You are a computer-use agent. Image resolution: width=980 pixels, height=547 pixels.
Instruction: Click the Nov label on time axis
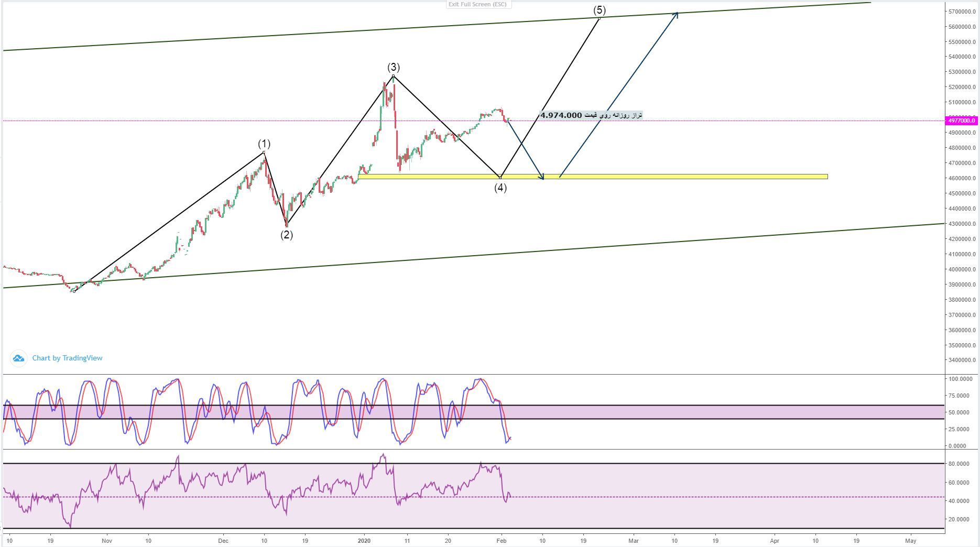(x=107, y=541)
